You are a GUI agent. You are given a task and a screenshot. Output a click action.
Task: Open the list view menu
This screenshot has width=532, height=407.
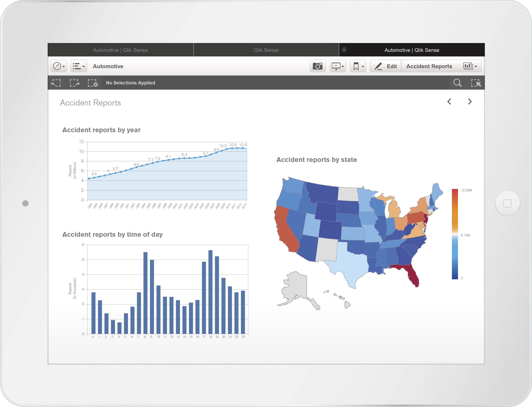[79, 66]
